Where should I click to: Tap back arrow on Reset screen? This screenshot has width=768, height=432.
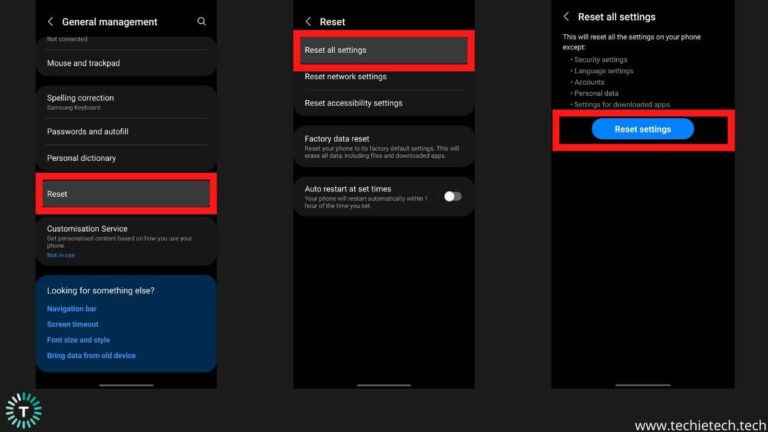pyautogui.click(x=308, y=21)
